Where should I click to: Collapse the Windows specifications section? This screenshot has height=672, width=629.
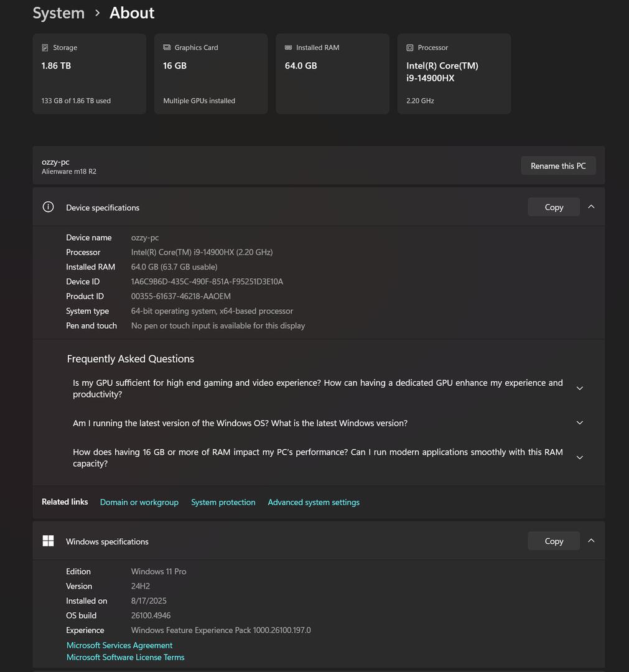click(x=591, y=541)
